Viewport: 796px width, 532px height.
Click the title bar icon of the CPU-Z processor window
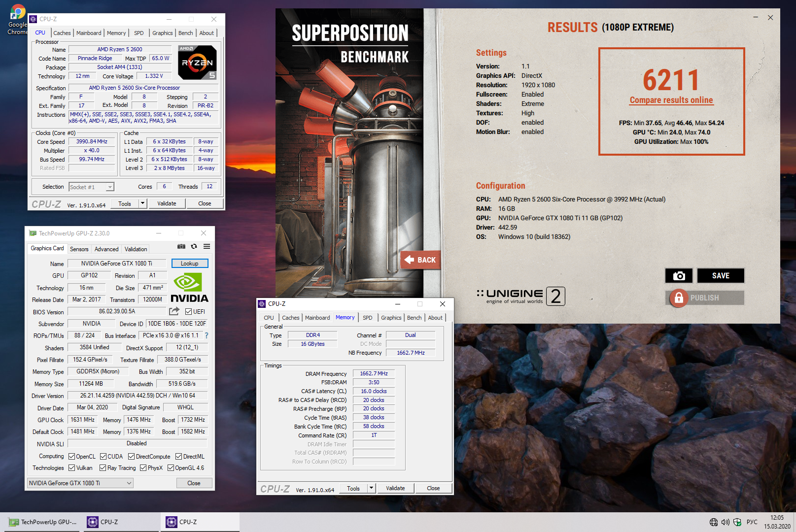(x=33, y=19)
